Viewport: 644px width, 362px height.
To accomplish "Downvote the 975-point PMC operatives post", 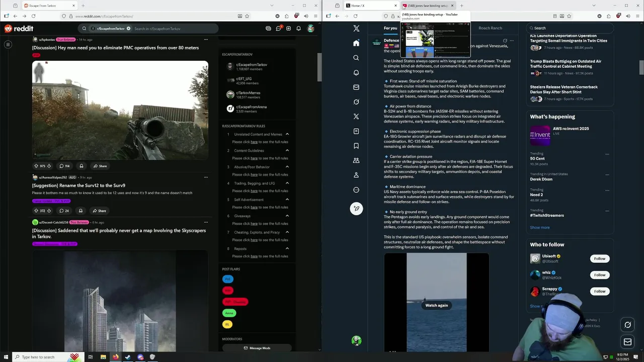I will click(x=49, y=166).
